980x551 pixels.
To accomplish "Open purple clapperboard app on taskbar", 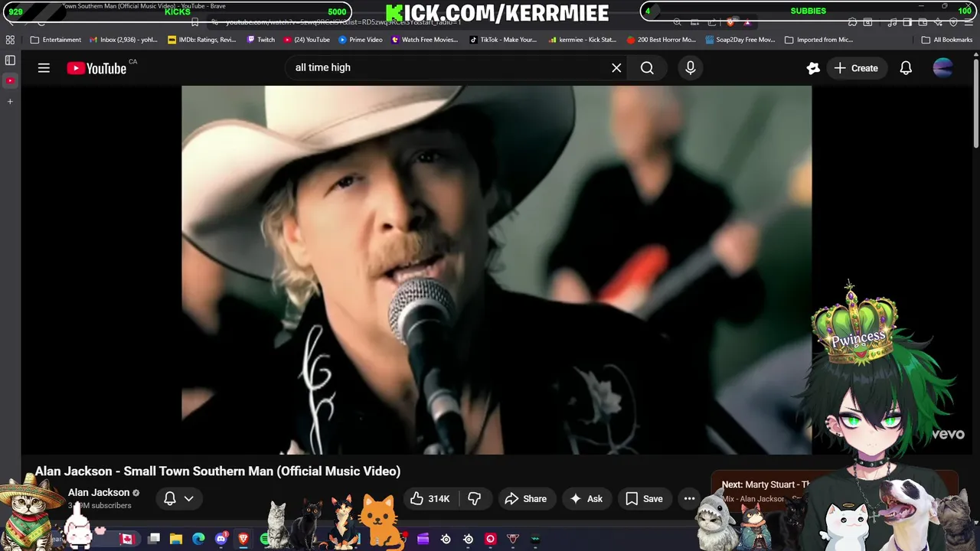I will pos(423,539).
